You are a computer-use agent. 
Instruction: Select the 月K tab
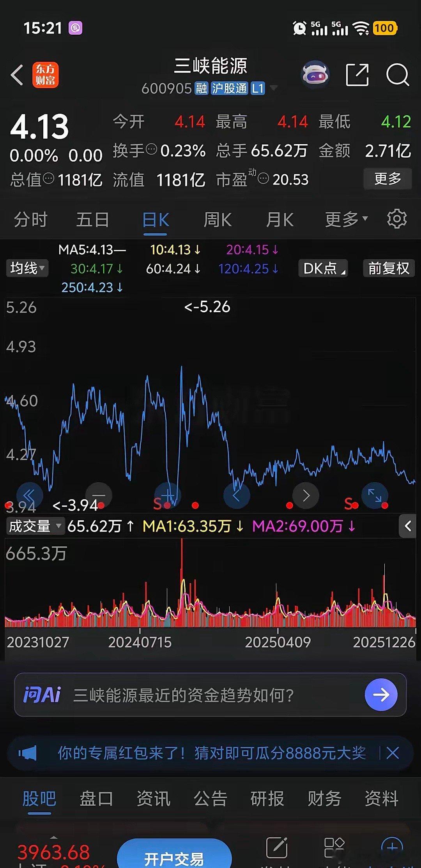280,220
